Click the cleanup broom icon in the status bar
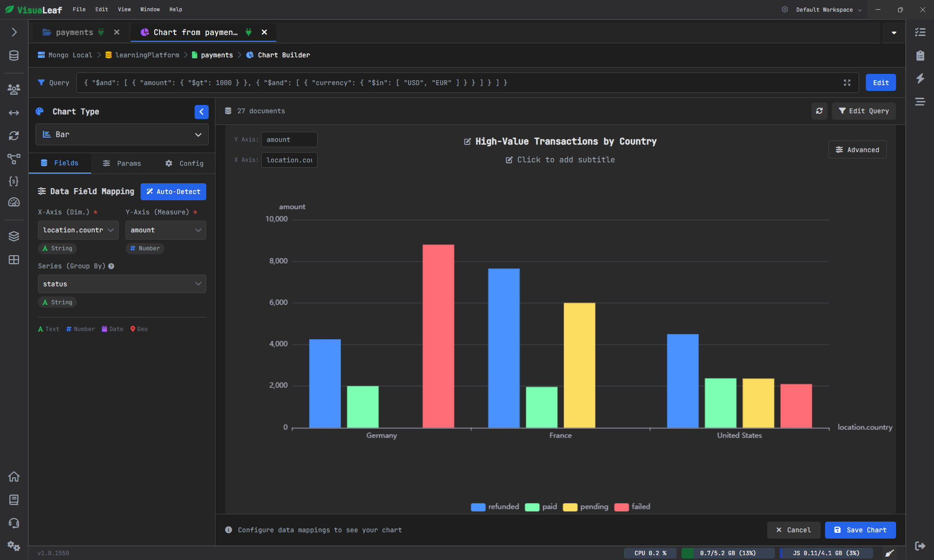The height and width of the screenshot is (560, 934). [x=890, y=553]
